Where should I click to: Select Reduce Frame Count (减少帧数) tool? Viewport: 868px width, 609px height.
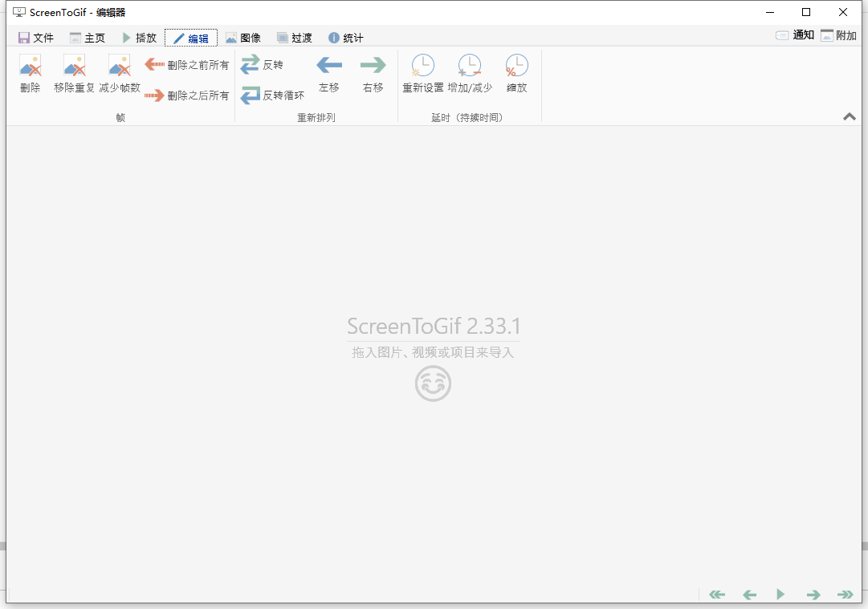(119, 74)
